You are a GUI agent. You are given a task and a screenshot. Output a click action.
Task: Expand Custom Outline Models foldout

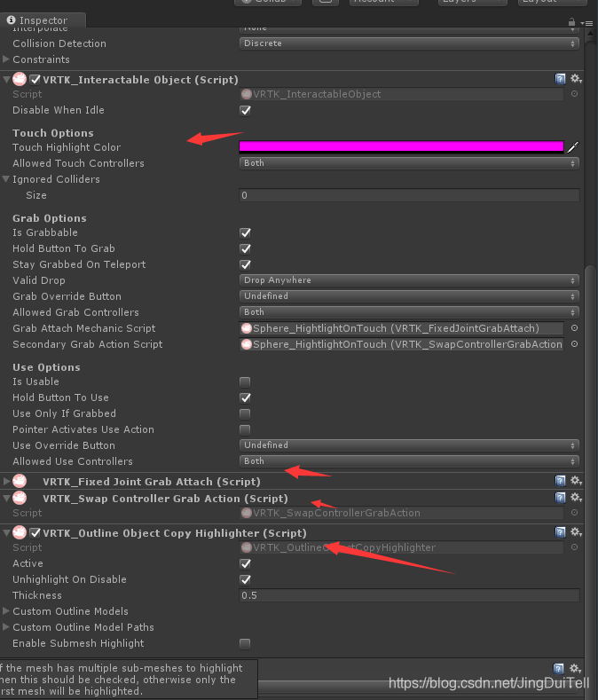pyautogui.click(x=6, y=610)
